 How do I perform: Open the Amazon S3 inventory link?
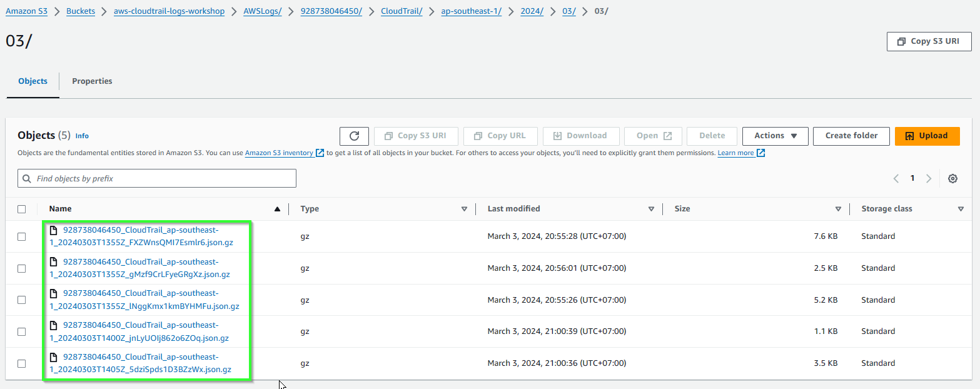(279, 153)
